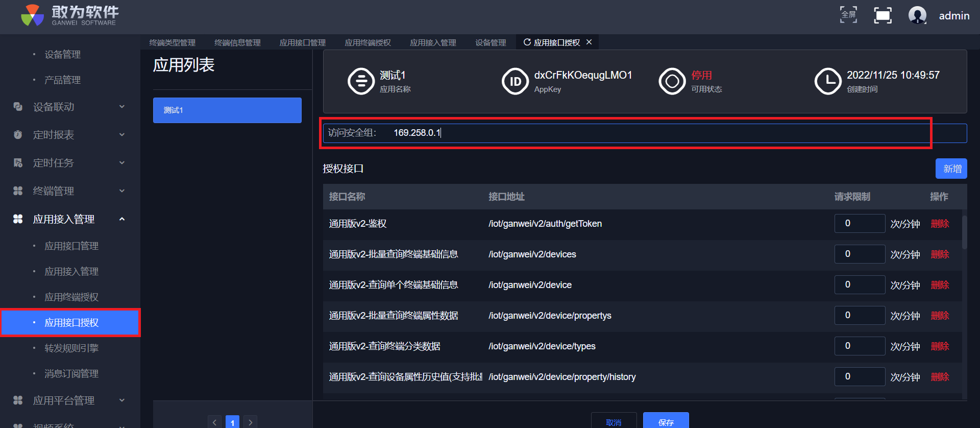This screenshot has height=428, width=980.
Task: Click the Ganwei Software logo
Action: pyautogui.click(x=69, y=15)
